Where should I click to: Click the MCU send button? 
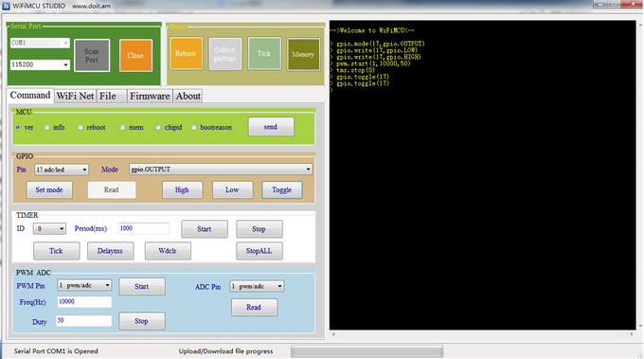[271, 127]
